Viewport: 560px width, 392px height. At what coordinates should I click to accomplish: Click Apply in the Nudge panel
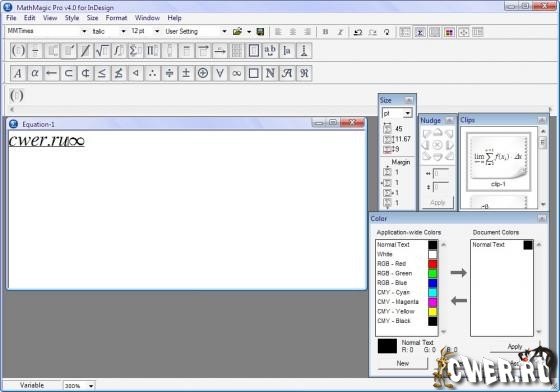point(438,202)
